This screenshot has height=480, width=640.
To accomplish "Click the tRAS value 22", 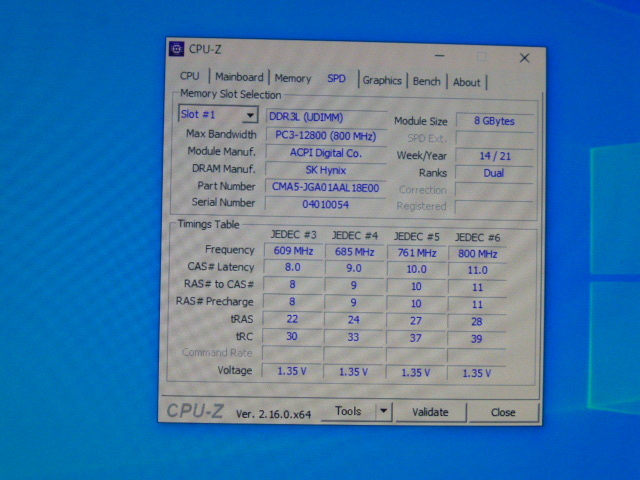I will (x=292, y=319).
